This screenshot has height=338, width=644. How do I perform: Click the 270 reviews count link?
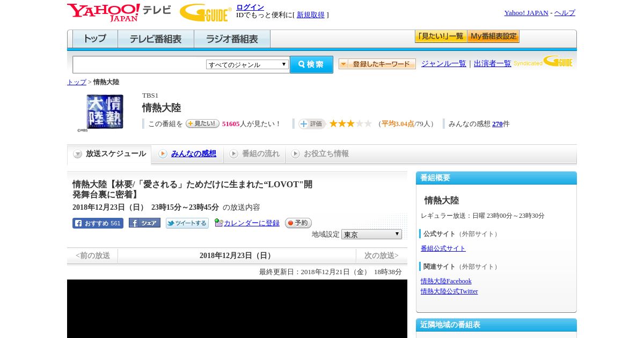click(497, 124)
